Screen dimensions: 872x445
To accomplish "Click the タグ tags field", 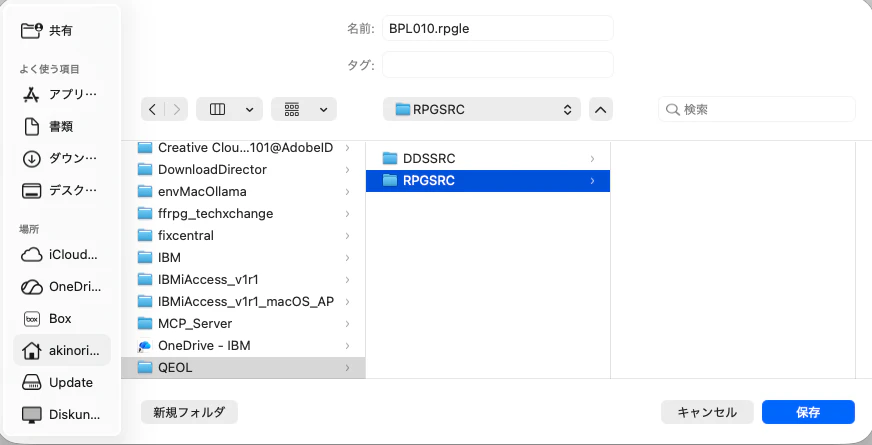I will (498, 65).
